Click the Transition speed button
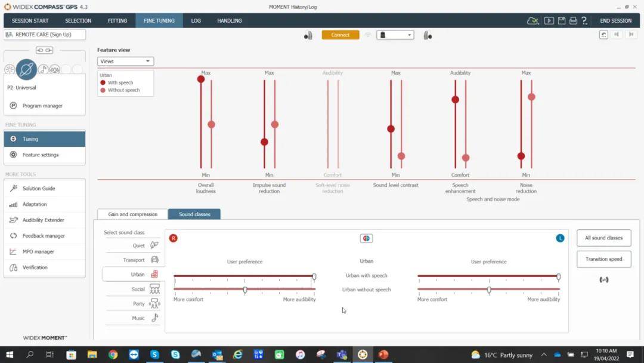Screen dimensions: 644x363 point(603,259)
